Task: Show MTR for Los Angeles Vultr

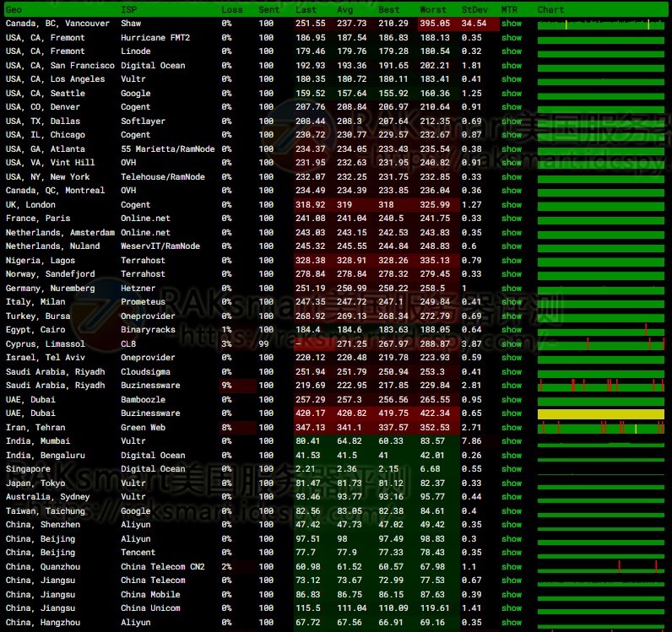Action: tap(512, 79)
